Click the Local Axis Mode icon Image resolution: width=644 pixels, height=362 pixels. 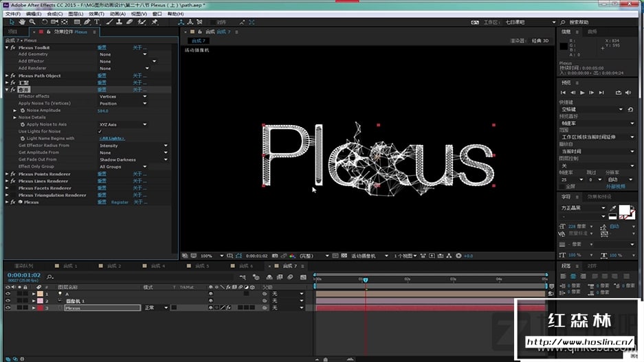pyautogui.click(x=181, y=22)
